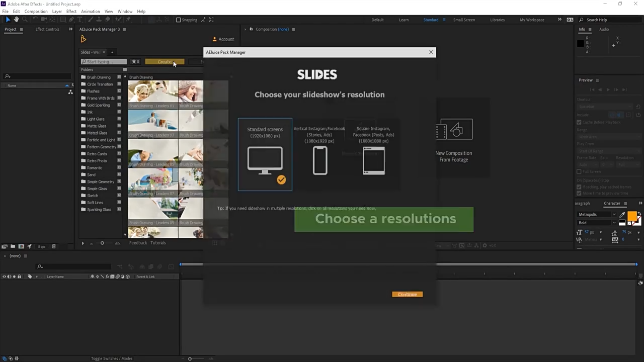Toggle 'Move time to preview time' checkbox
644x362 pixels.
coord(579,193)
